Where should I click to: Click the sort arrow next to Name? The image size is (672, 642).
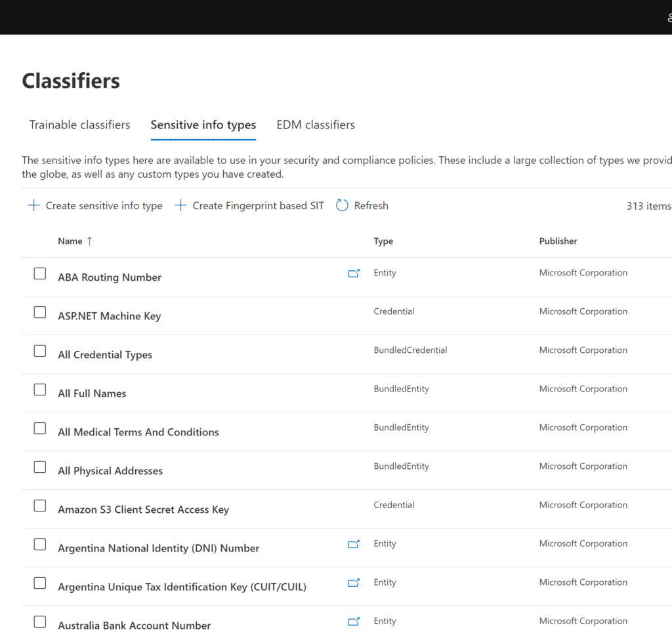(x=90, y=241)
